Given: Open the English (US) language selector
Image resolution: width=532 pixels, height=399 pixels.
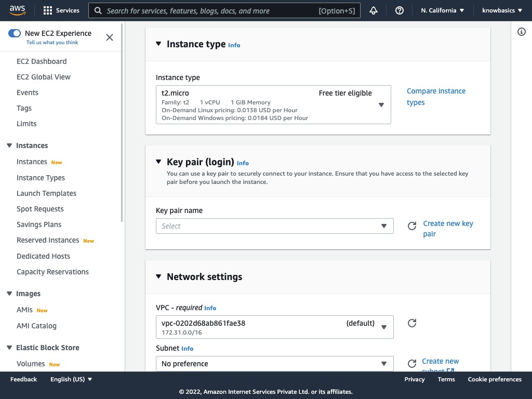Looking at the screenshot, I should [x=71, y=379].
